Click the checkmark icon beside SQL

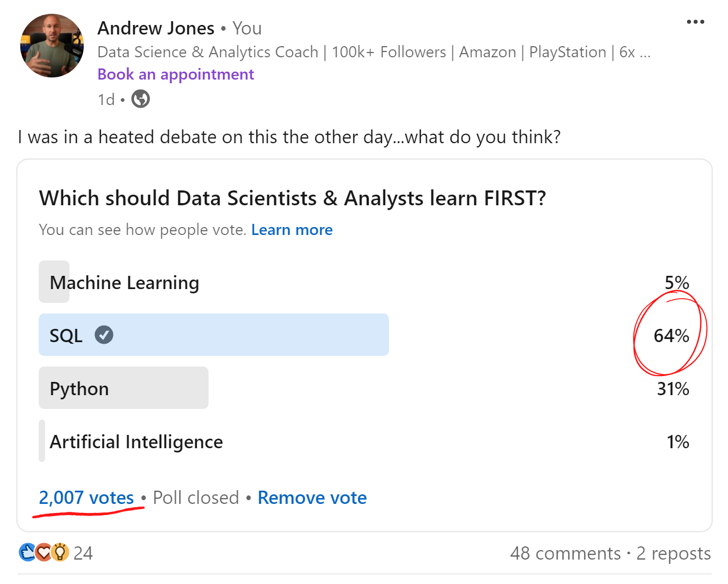[104, 335]
